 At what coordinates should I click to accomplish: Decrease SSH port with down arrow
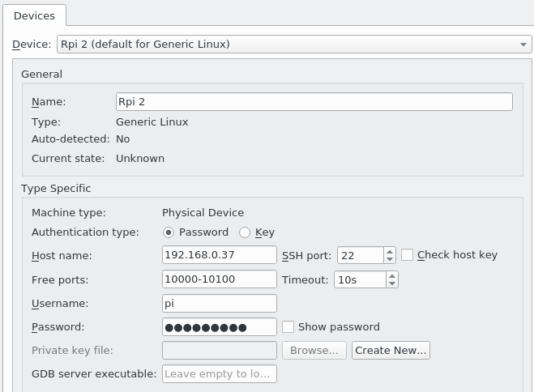pos(390,259)
